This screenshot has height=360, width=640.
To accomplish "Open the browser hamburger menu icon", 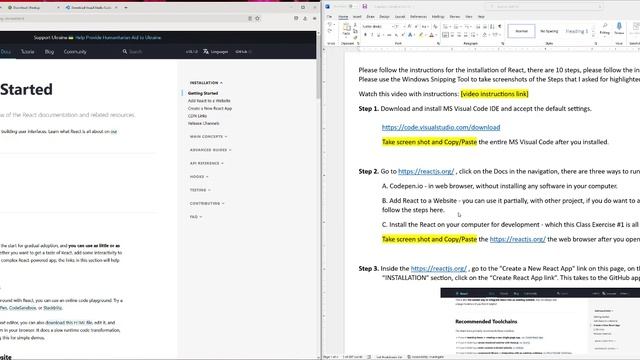I will (x=314, y=18).
